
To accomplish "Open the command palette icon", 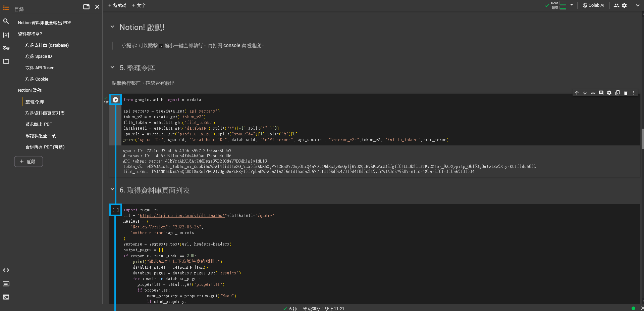I will [6, 284].
